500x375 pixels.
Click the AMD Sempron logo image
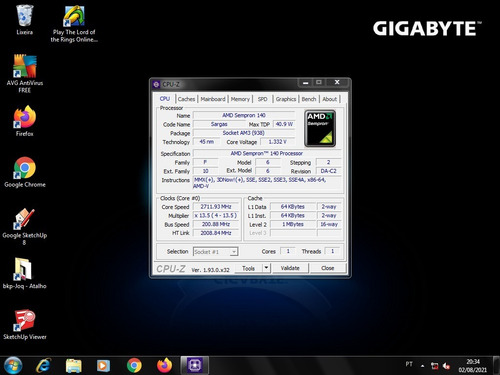point(320,129)
